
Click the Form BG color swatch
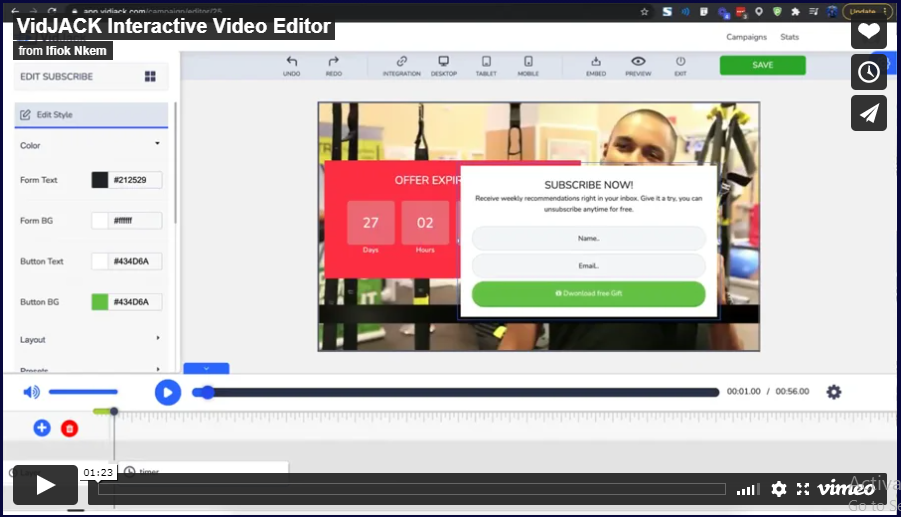(x=99, y=221)
